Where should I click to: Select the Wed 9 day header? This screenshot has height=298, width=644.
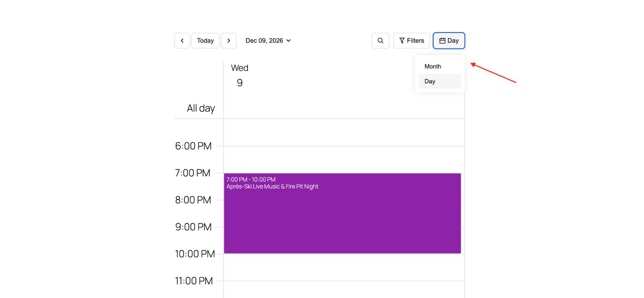[x=239, y=76]
